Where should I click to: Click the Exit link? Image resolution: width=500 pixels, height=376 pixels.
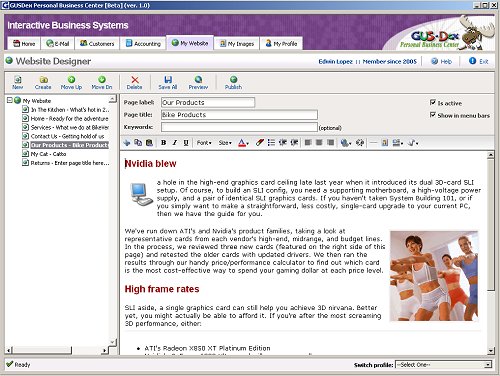(x=479, y=61)
